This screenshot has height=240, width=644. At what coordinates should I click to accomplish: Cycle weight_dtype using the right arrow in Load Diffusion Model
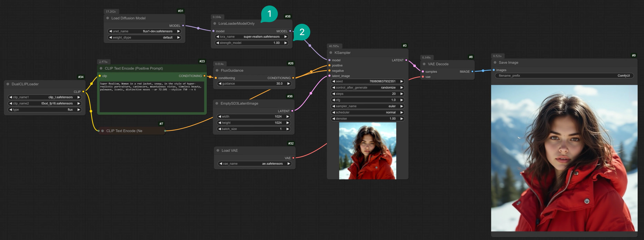point(178,37)
